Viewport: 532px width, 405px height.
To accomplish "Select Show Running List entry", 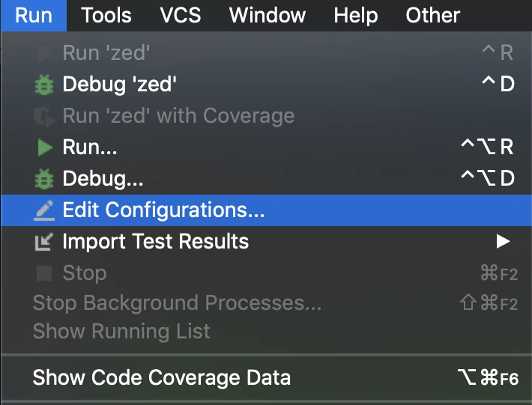I will [121, 332].
